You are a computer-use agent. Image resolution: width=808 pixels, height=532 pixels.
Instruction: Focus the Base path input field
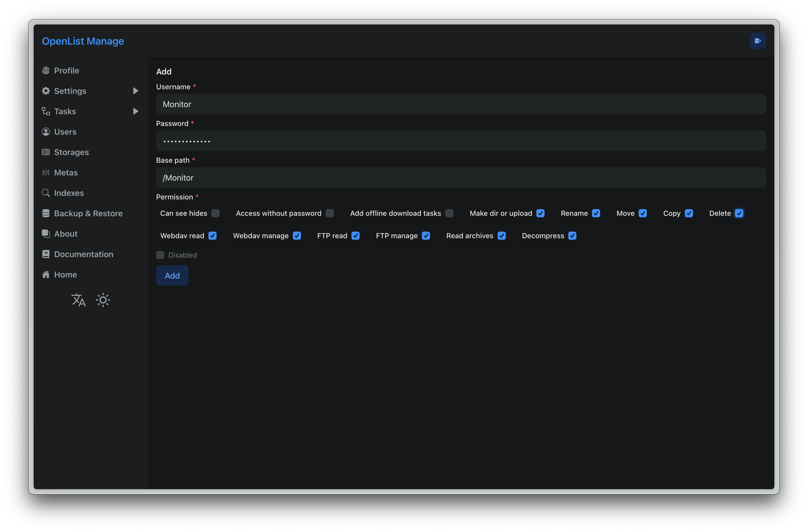[461, 178]
